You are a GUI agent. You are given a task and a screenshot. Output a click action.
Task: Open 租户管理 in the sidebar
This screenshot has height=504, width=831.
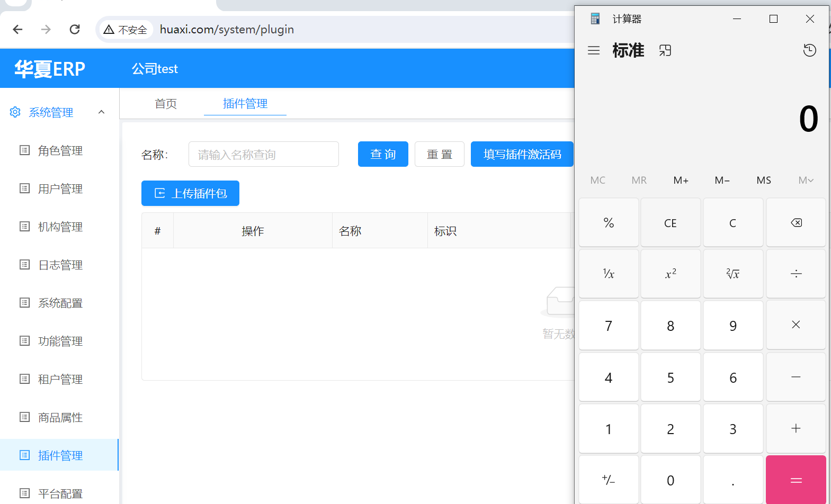coord(59,380)
